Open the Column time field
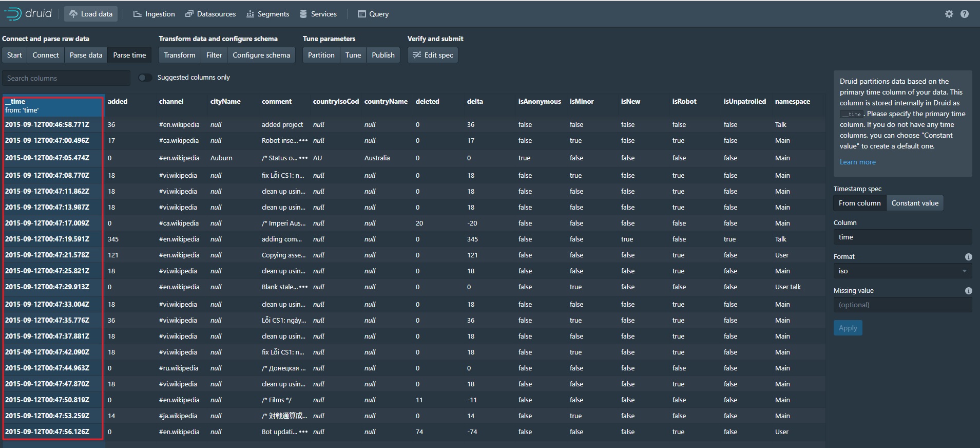Image resolution: width=980 pixels, height=448 pixels. coord(902,237)
